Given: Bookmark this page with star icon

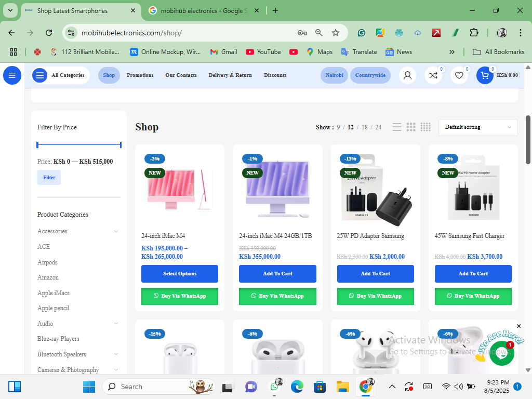Looking at the screenshot, I should [x=336, y=33].
